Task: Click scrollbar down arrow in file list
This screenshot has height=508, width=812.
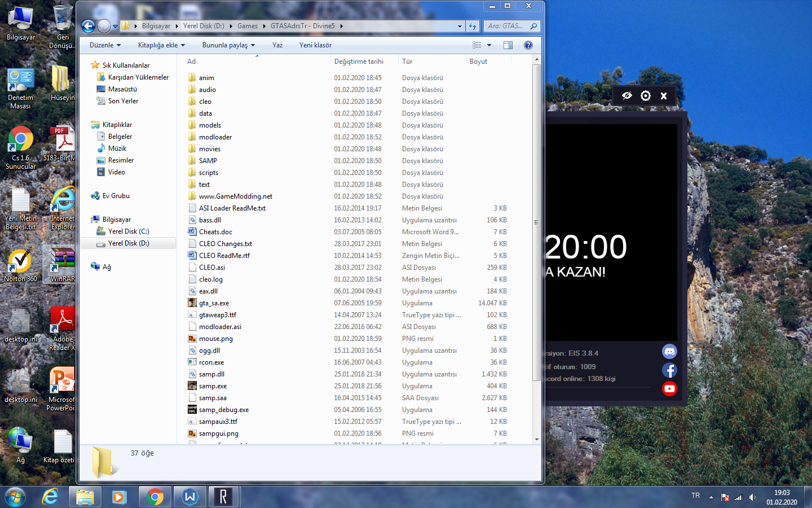Action: pos(536,439)
